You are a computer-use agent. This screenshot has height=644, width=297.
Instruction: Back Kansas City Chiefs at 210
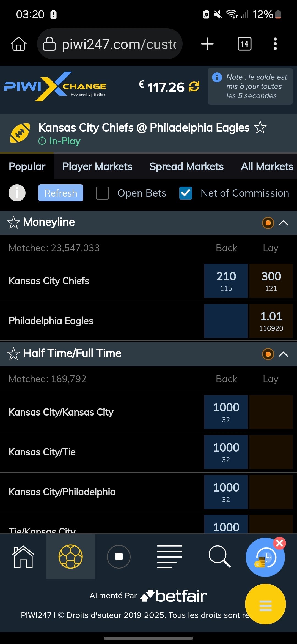[x=226, y=281]
